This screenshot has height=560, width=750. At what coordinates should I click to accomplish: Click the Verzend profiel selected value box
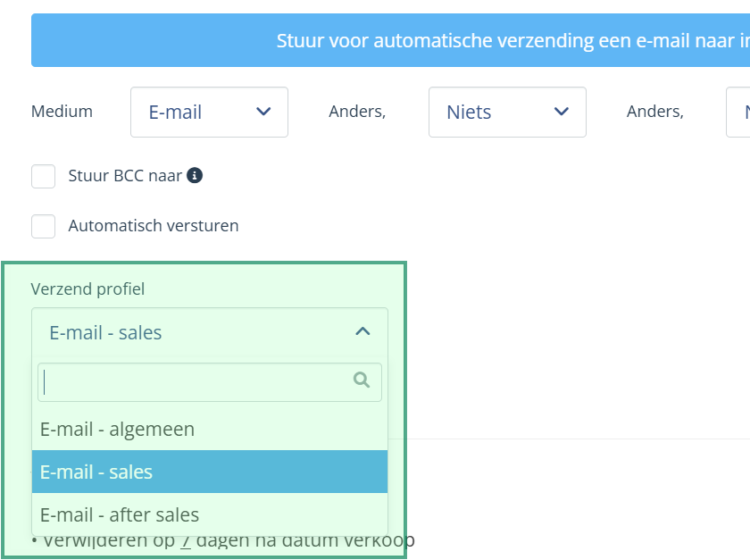tap(209, 332)
